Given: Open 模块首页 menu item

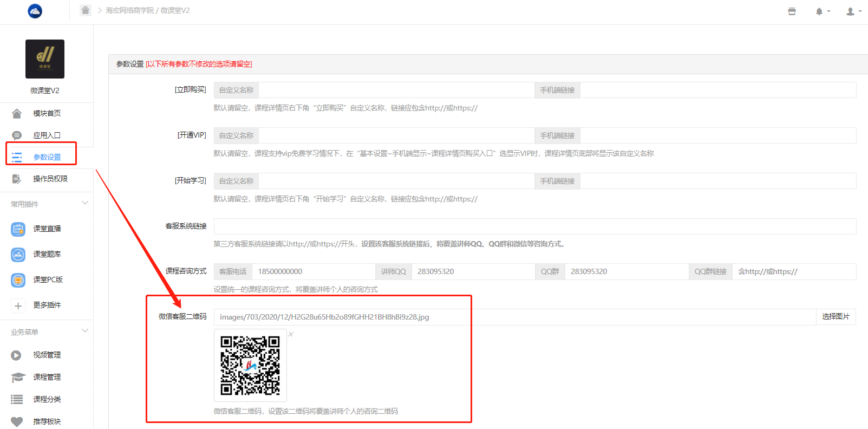Looking at the screenshot, I should tap(47, 113).
